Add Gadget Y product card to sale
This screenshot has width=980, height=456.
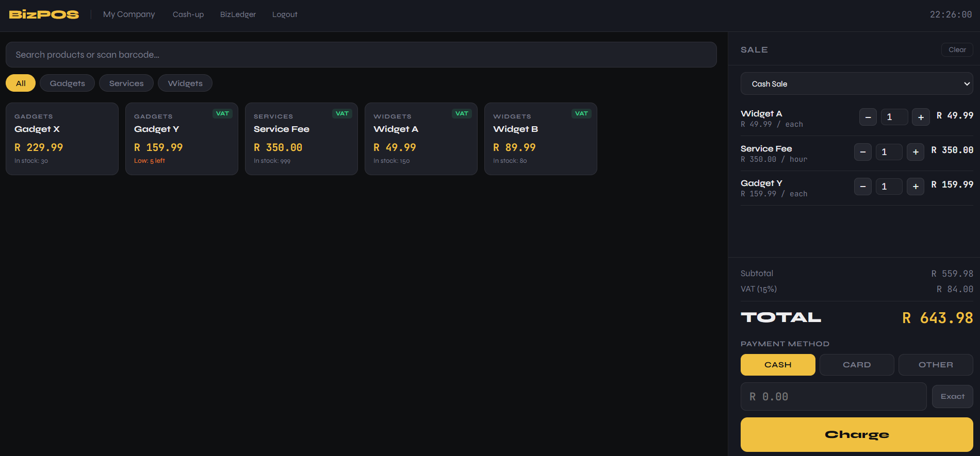pyautogui.click(x=182, y=139)
